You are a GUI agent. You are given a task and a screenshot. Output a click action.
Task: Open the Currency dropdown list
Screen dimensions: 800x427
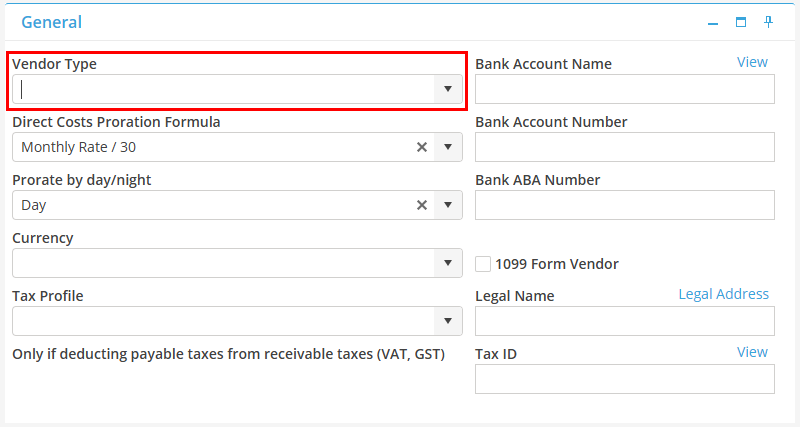448,263
